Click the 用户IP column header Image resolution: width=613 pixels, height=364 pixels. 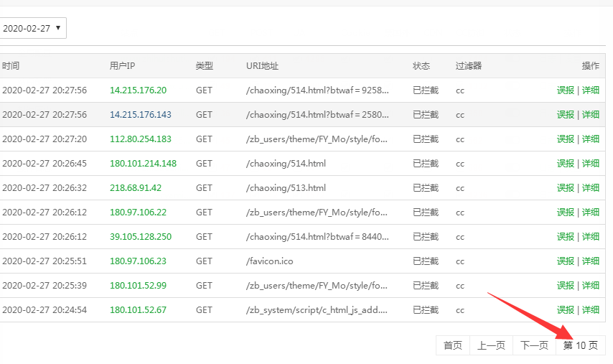tap(122, 66)
